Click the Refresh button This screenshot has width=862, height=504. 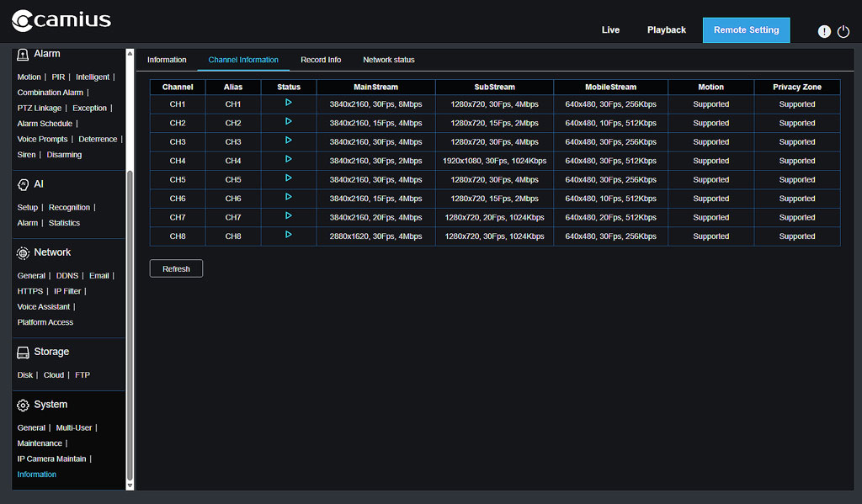click(x=176, y=268)
